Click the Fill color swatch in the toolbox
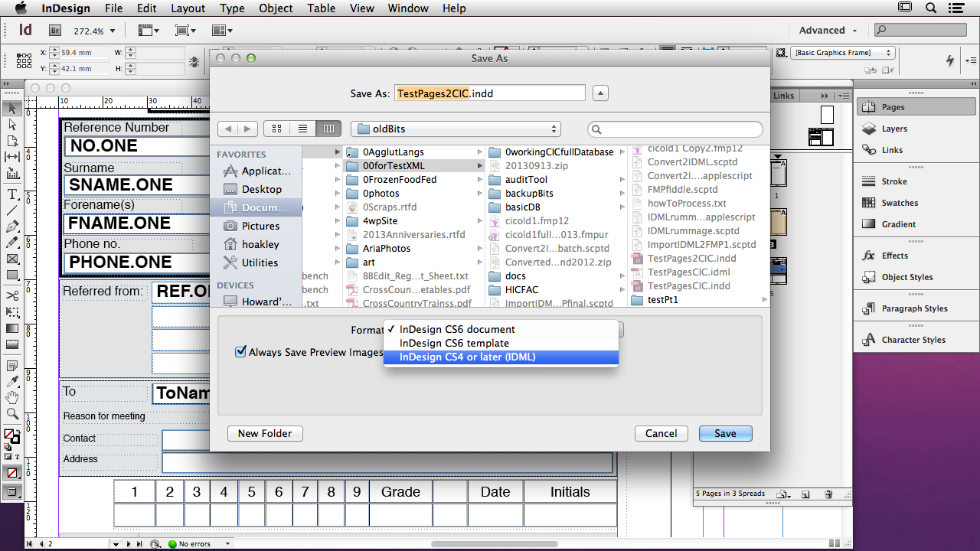Screen dimensions: 980x551 point(8,434)
